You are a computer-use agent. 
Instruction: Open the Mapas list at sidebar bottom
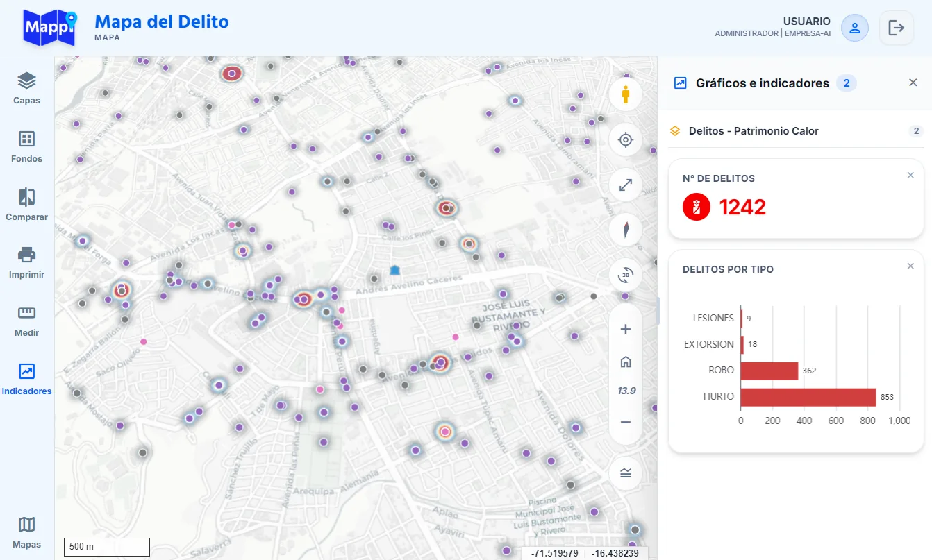26,533
